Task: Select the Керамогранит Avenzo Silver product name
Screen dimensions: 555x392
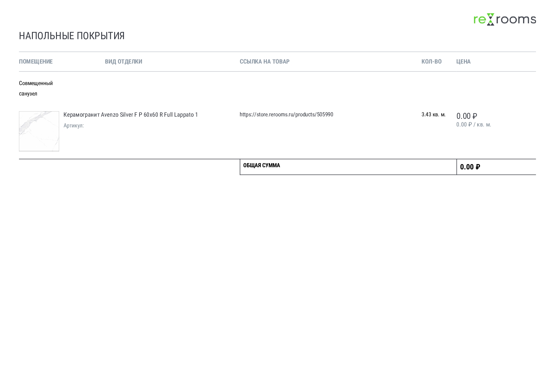Action: click(130, 115)
